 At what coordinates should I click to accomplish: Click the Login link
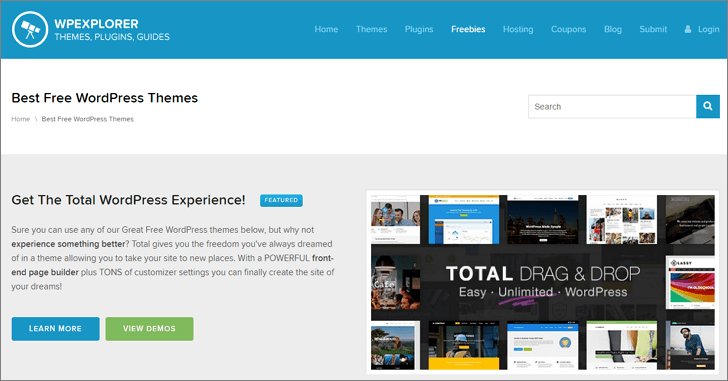coord(708,29)
